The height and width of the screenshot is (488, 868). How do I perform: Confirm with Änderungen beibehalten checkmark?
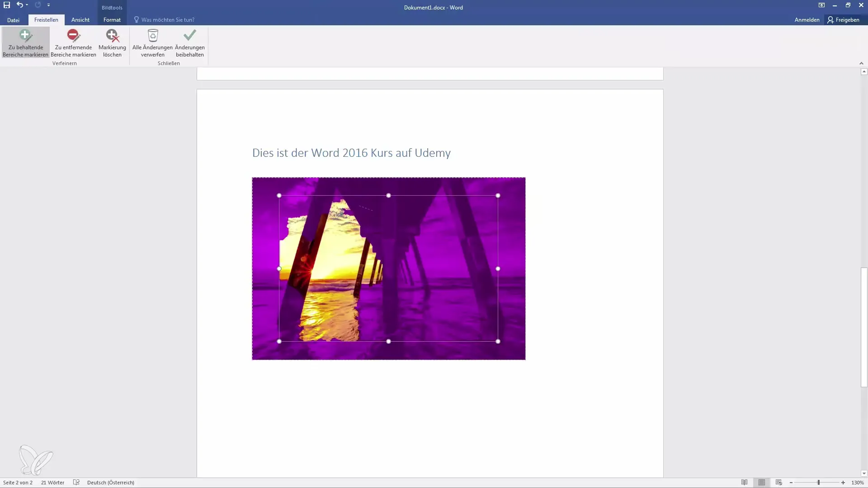click(190, 43)
